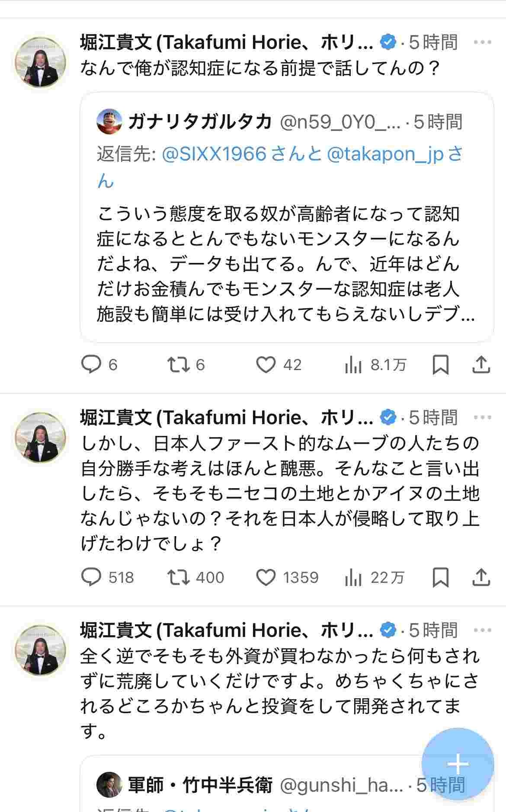Screen dimensions: 506x812
Task: Reply to the dementia premise tweet
Action: click(91, 364)
